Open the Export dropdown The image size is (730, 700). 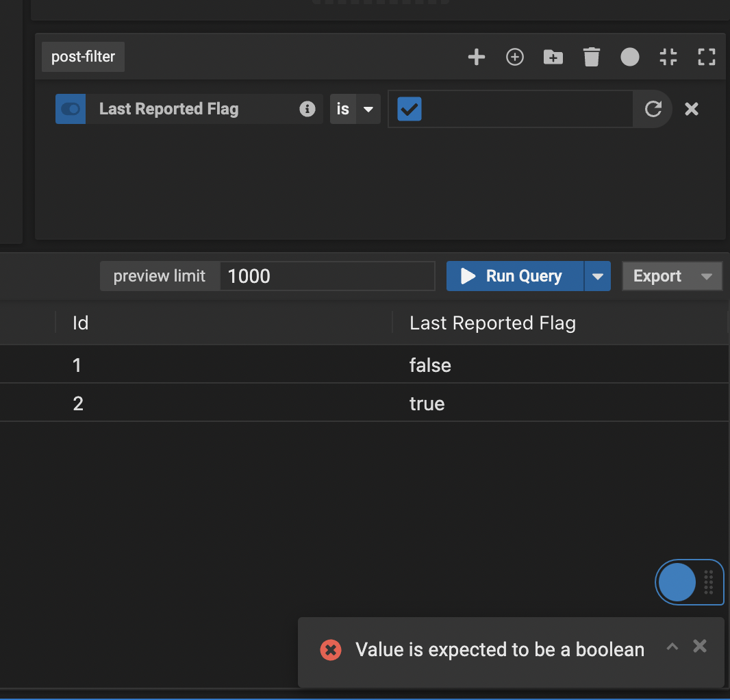[672, 276]
